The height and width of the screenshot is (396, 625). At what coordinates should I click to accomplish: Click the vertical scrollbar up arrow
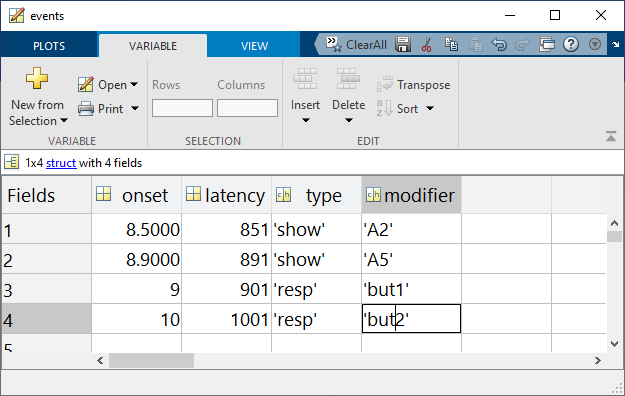pos(614,223)
